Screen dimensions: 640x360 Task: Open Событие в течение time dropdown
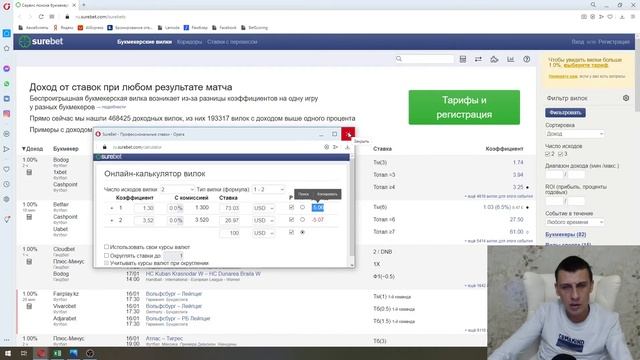tap(575, 222)
